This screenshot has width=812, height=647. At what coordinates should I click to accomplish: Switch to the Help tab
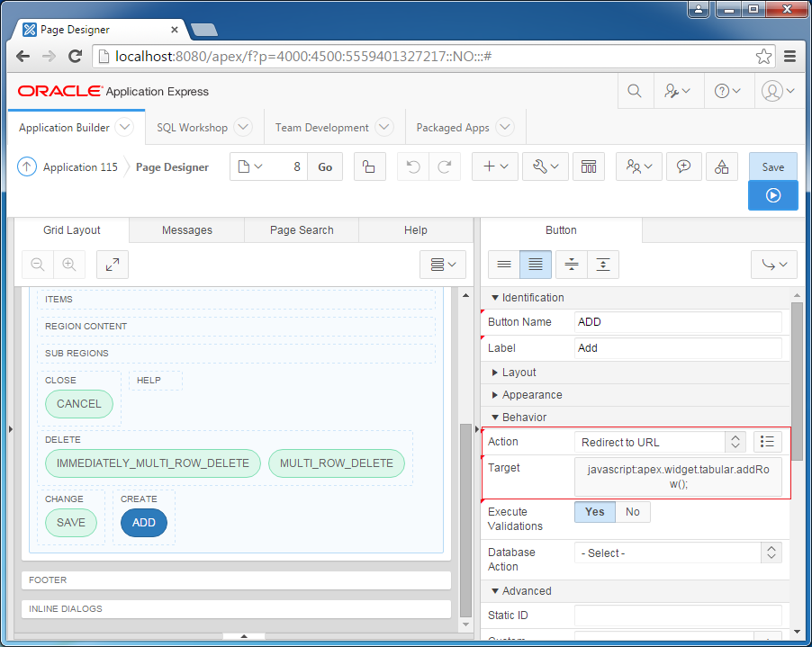(x=416, y=230)
